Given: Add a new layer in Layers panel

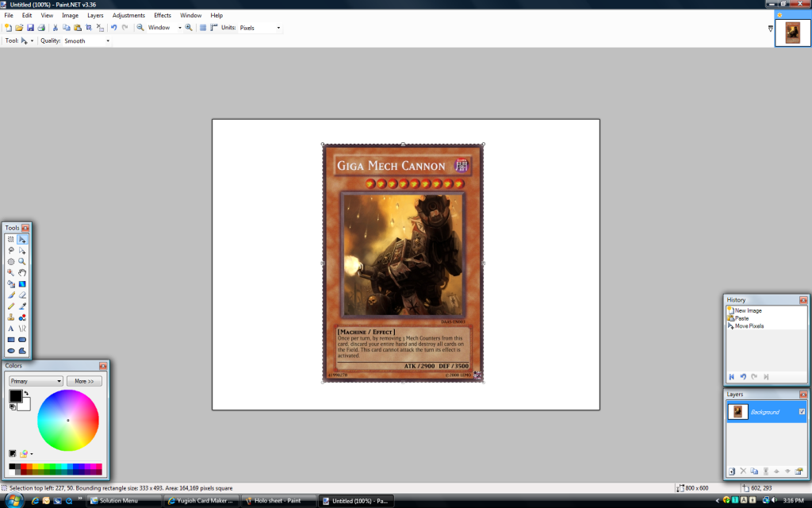Looking at the screenshot, I should pos(732,471).
